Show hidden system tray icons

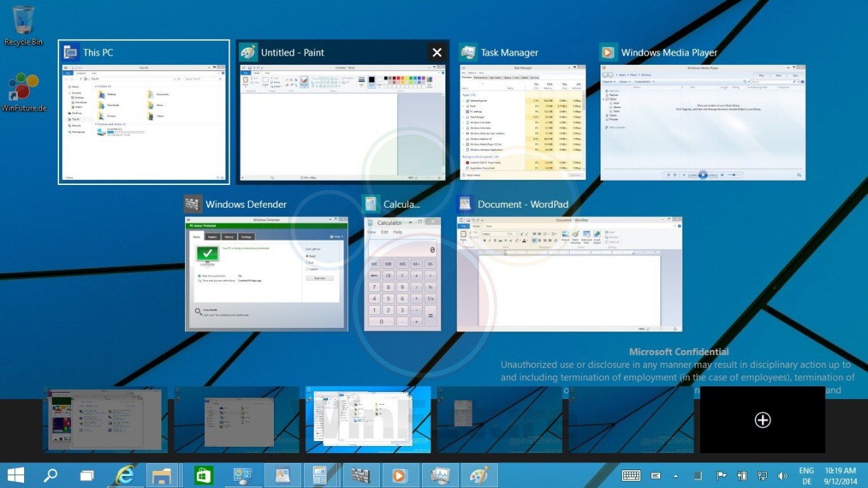[x=675, y=475]
